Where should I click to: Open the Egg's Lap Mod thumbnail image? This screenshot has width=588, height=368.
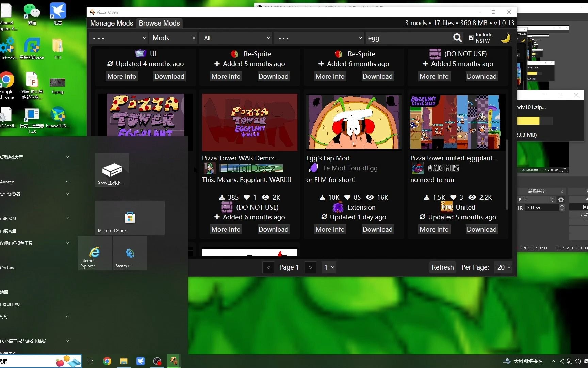pyautogui.click(x=354, y=122)
